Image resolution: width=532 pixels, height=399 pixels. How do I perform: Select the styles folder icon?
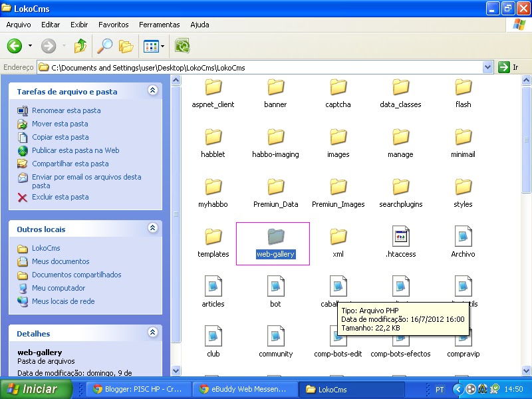coord(463,187)
